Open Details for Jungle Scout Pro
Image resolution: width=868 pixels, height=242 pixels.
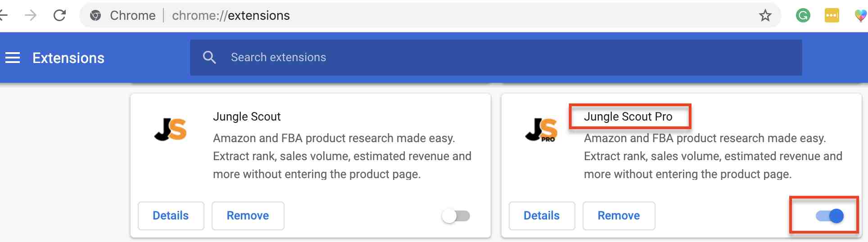(542, 216)
